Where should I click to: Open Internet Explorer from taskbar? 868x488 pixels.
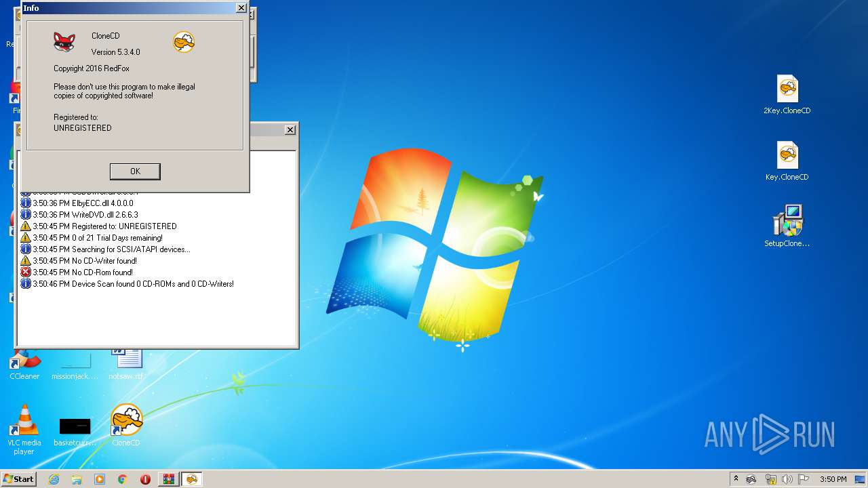[x=54, y=479]
